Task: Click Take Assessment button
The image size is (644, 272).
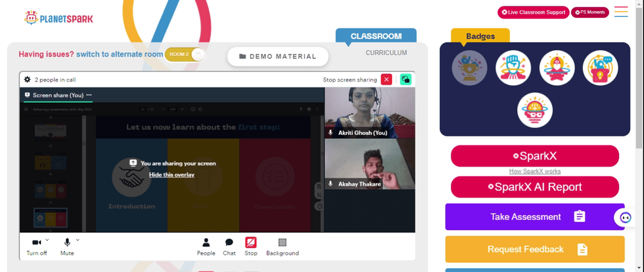Action: point(535,217)
